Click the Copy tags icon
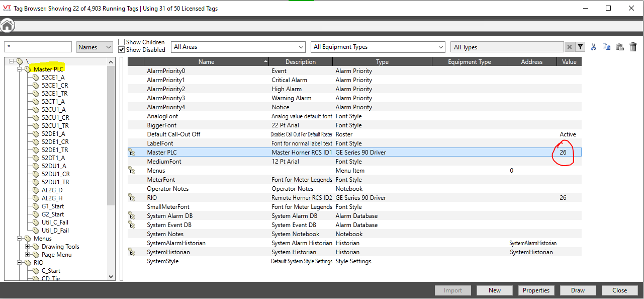The image size is (644, 299). click(x=606, y=47)
